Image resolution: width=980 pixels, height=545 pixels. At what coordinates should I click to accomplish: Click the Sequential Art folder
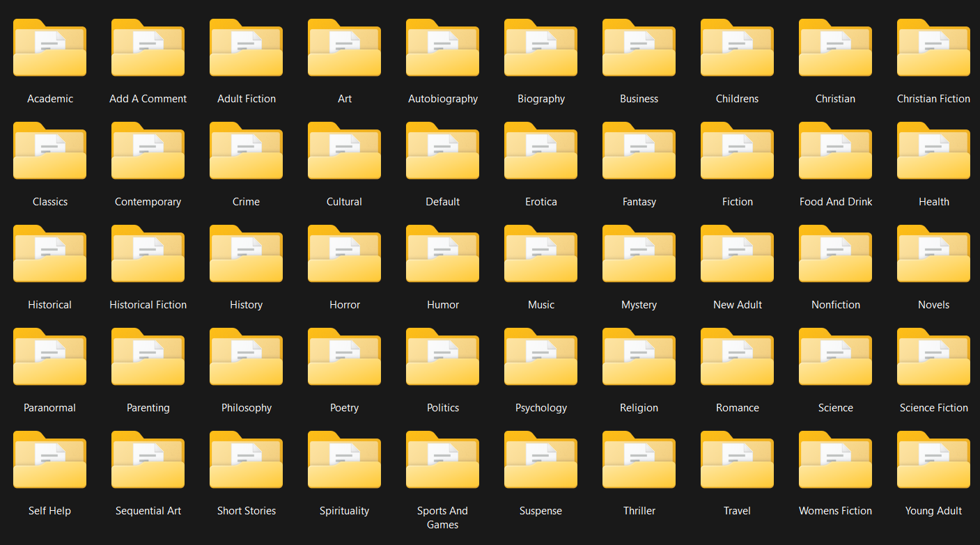[x=148, y=461]
